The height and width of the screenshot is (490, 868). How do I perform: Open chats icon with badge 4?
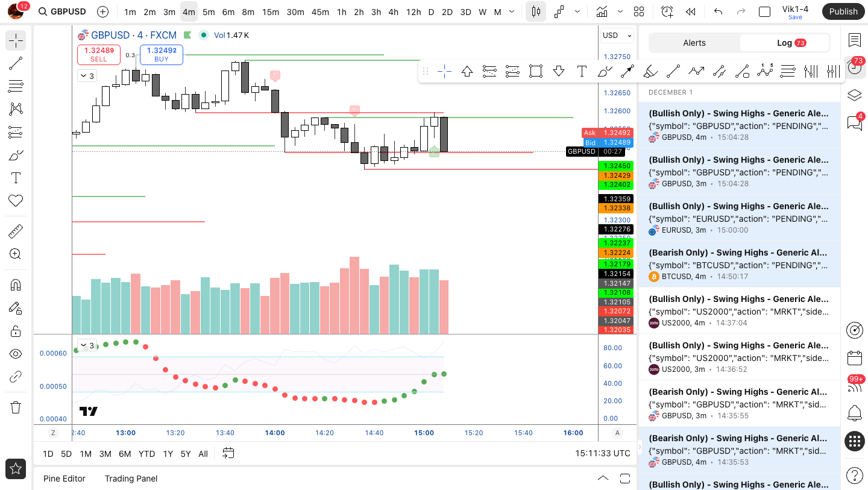point(854,122)
